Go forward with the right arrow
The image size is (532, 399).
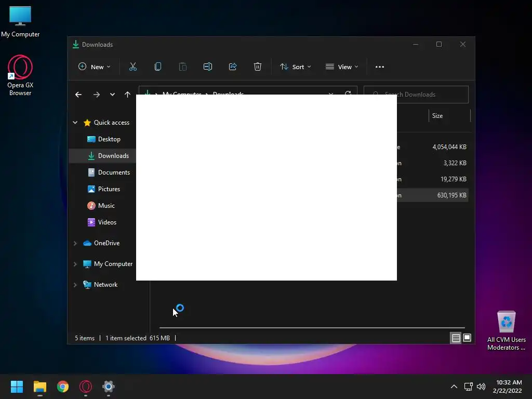97,95
